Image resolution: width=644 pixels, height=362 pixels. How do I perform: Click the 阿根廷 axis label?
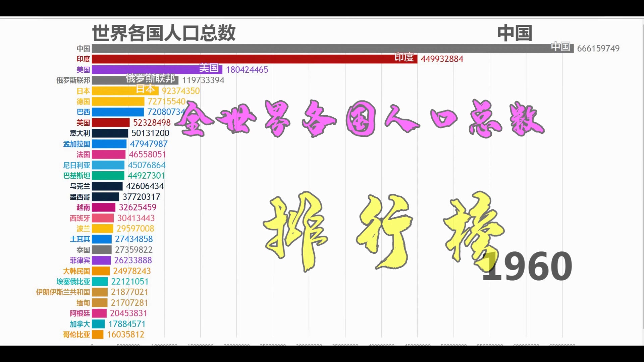(x=80, y=313)
